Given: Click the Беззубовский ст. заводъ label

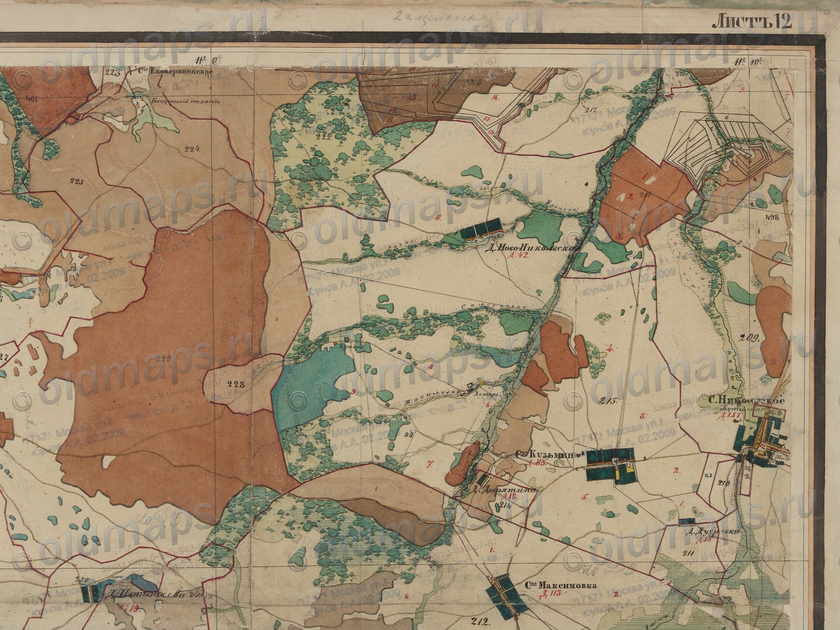Looking at the screenshot, I should click(185, 101).
